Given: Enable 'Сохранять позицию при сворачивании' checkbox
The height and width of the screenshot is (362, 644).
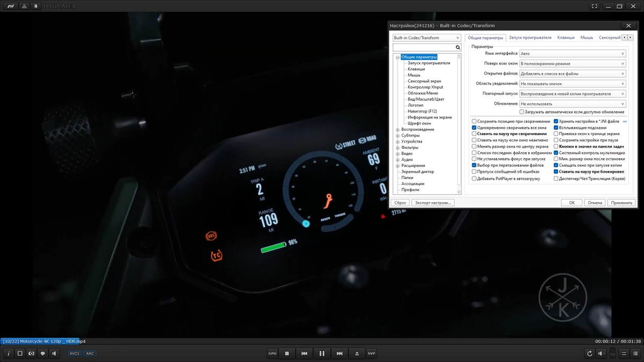Looking at the screenshot, I should (474, 121).
